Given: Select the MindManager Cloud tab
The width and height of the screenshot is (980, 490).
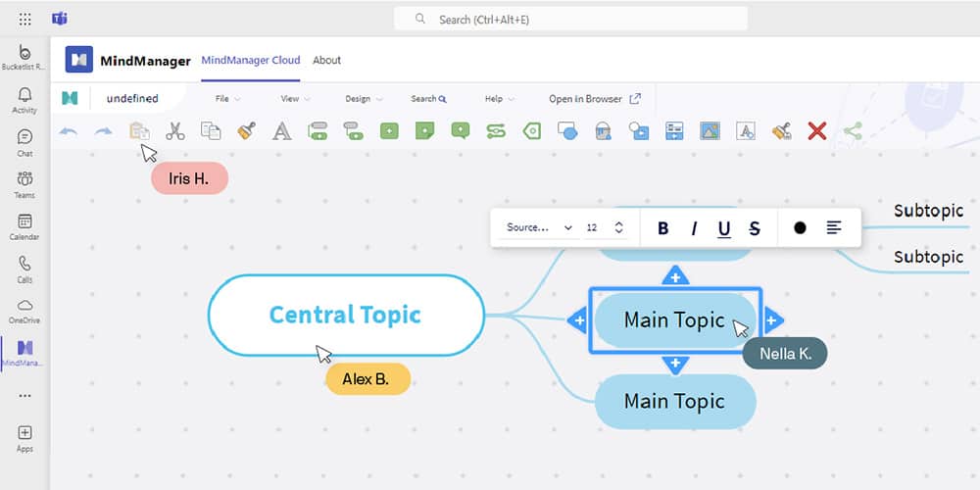Looking at the screenshot, I should pyautogui.click(x=251, y=60).
